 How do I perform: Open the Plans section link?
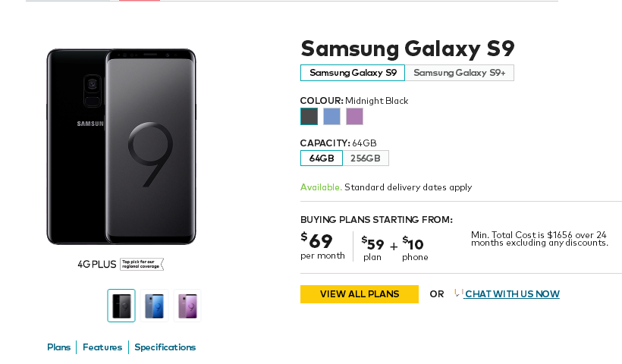point(58,347)
